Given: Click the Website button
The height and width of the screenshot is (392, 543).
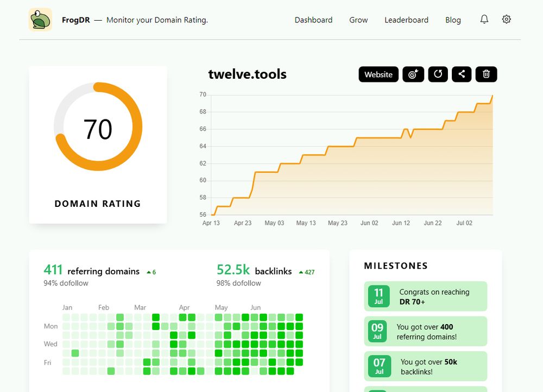Looking at the screenshot, I should (x=378, y=74).
